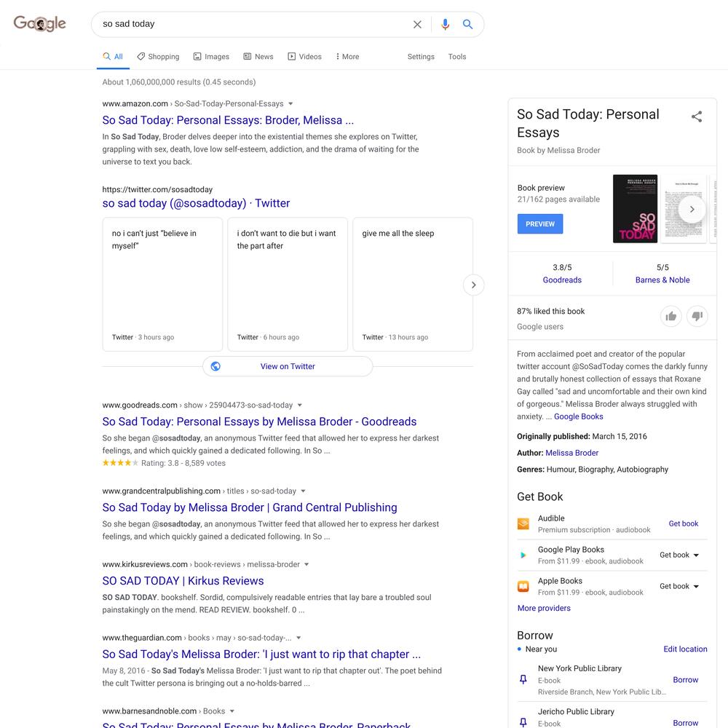This screenshot has width=728, height=728.
Task: Click the Google logo
Action: (40, 23)
